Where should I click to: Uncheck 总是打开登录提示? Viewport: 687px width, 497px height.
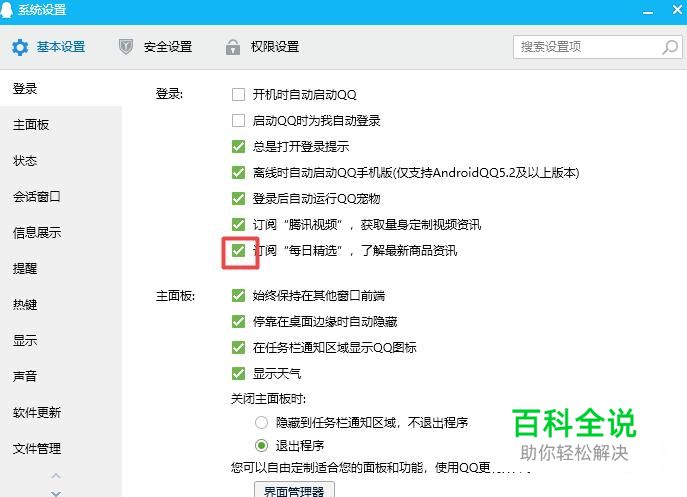(238, 146)
